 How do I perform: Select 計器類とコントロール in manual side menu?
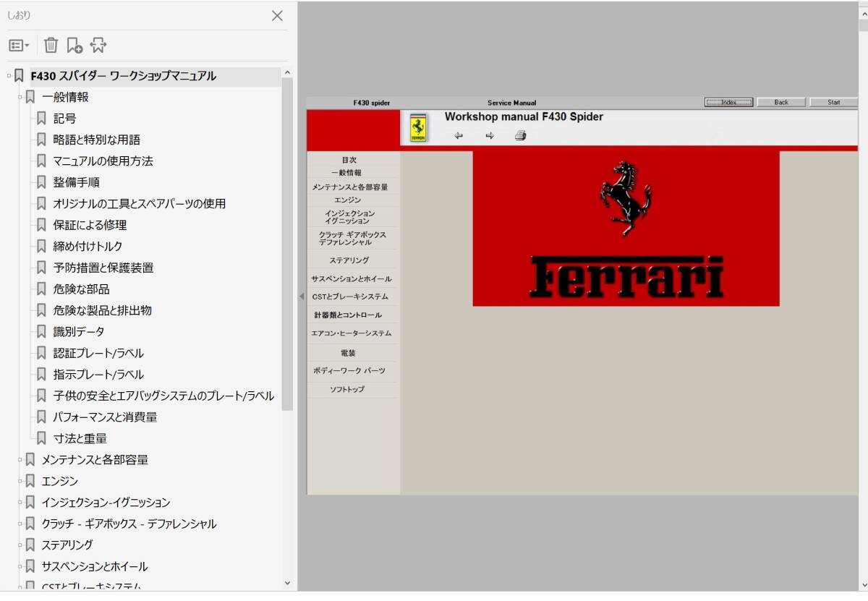[x=348, y=315]
